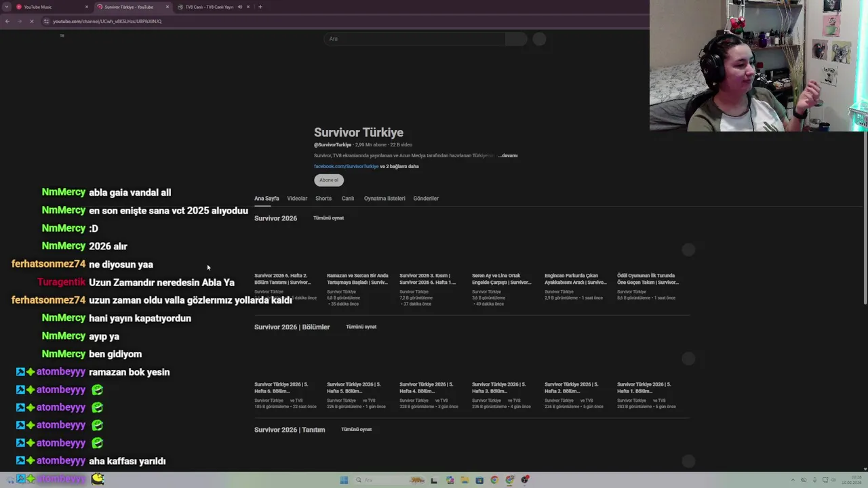
Task: Open the 'Canlı' channel tab
Action: (348, 199)
